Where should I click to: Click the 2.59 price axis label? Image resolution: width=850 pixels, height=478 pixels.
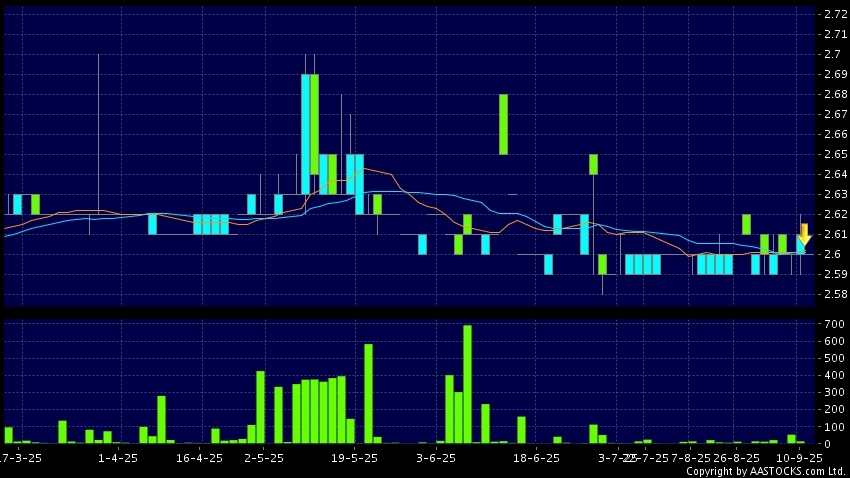(835, 274)
